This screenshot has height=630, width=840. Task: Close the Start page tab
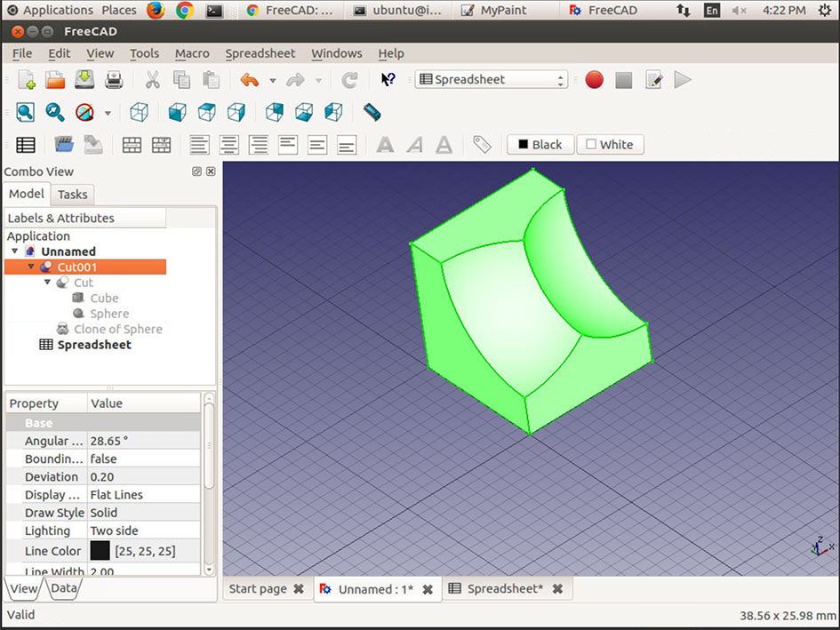click(x=299, y=589)
